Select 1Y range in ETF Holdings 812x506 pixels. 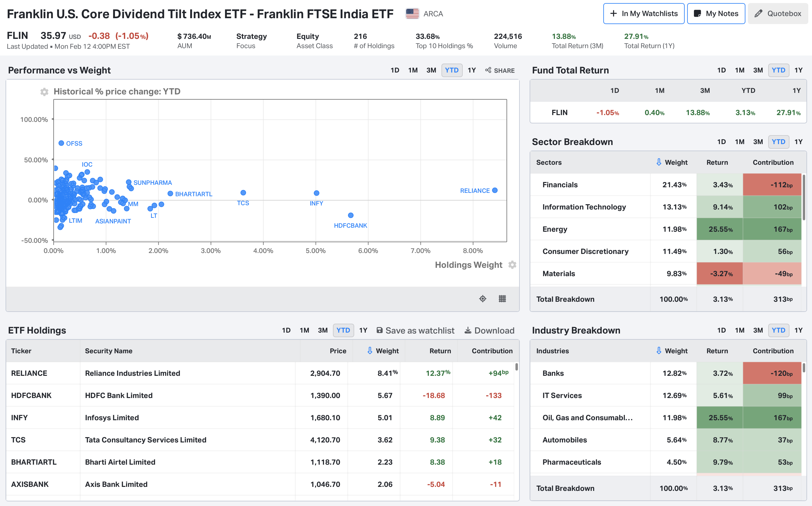(363, 330)
